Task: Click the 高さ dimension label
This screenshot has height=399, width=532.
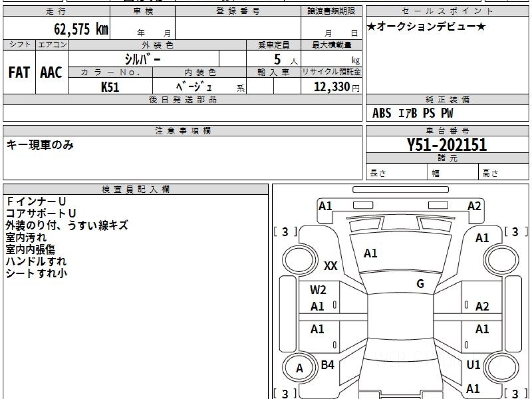Action: click(x=490, y=174)
